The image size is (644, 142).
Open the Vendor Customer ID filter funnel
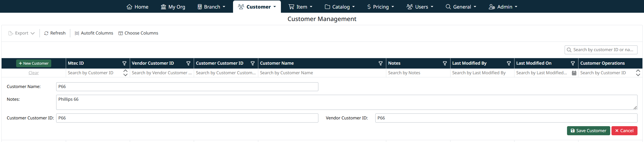(x=188, y=63)
